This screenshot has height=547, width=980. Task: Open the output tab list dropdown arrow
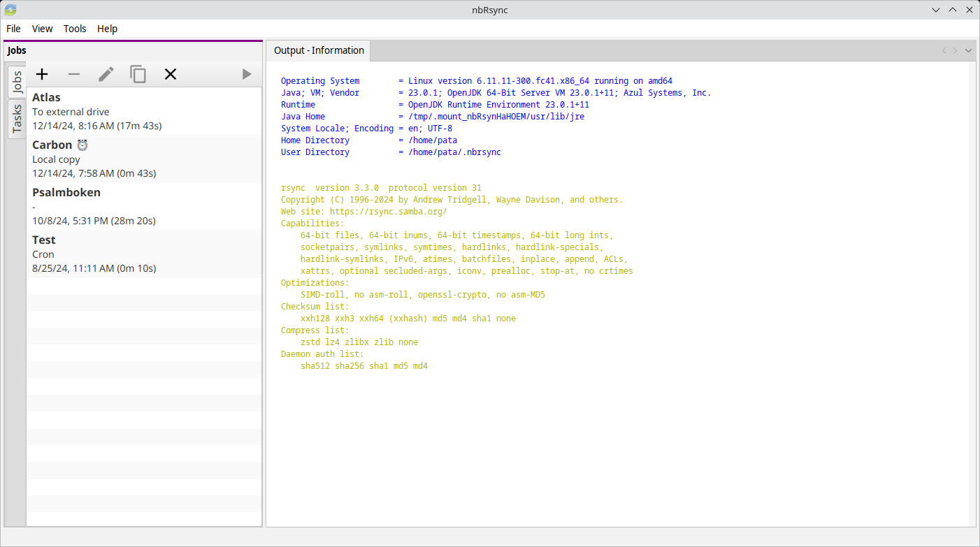coord(968,50)
